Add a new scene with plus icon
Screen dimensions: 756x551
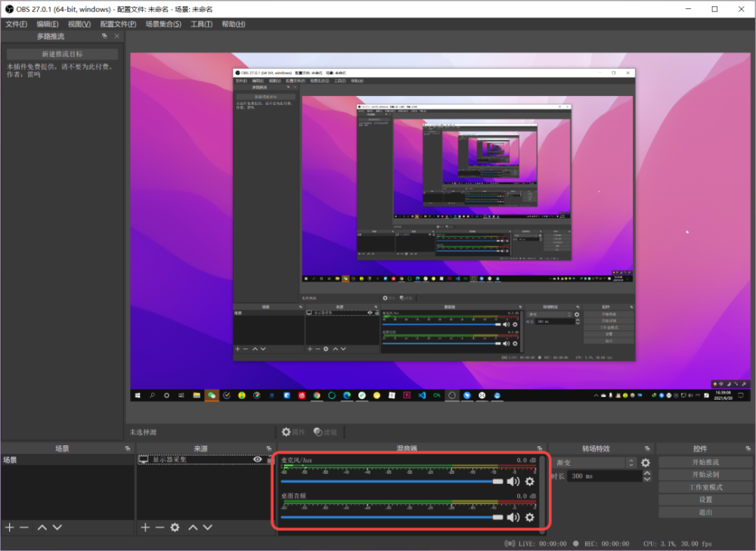point(9,527)
